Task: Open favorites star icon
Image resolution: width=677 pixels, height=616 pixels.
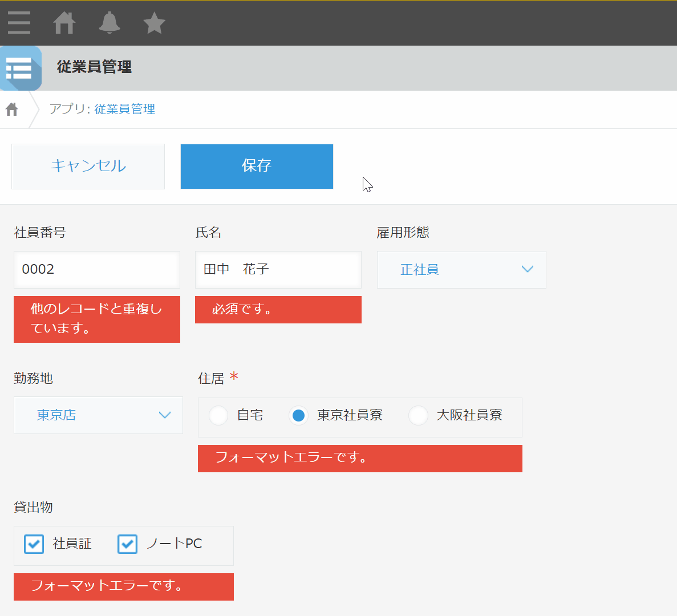Action: coord(154,23)
